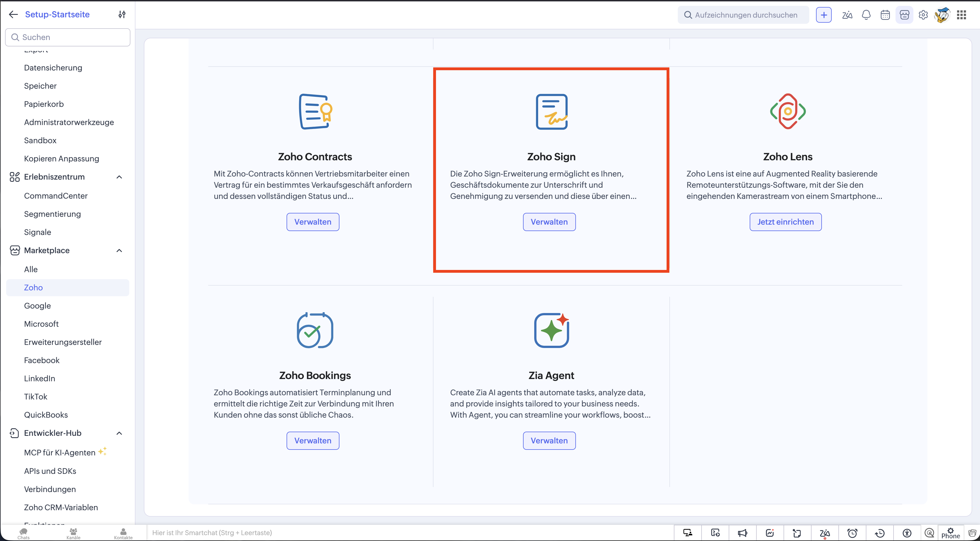
Task: Open the Donald Duck profile avatar
Action: tap(942, 15)
